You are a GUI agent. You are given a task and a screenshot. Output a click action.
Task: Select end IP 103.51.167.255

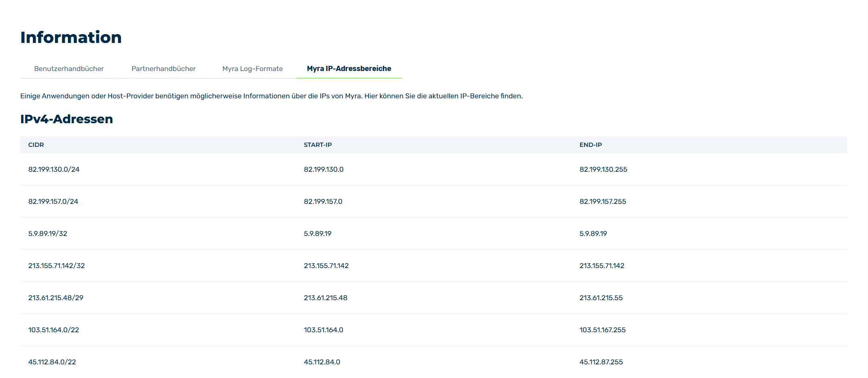603,330
